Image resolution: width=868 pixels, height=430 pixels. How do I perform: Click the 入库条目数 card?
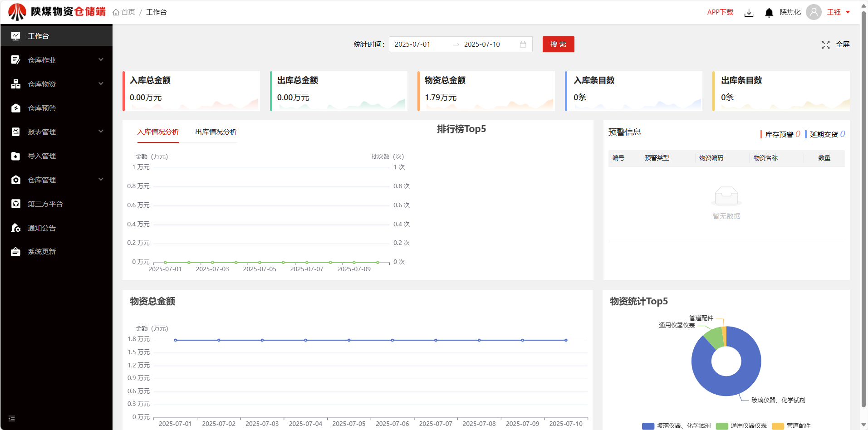pyautogui.click(x=634, y=91)
